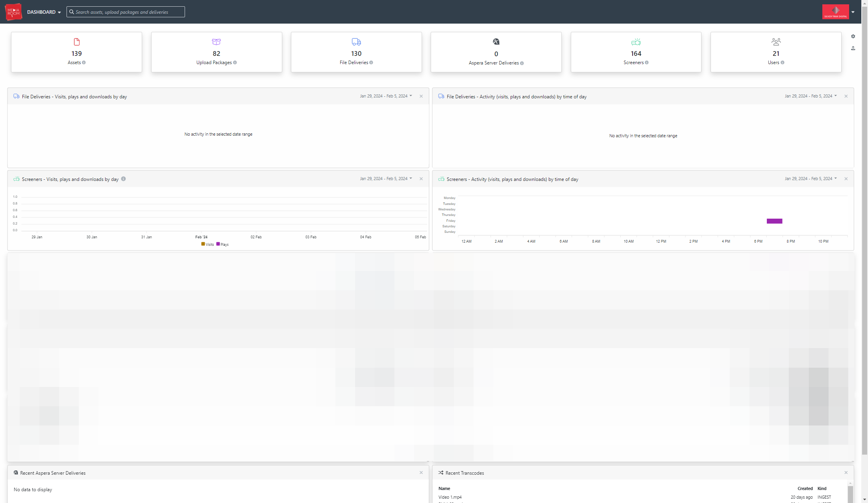This screenshot has width=868, height=503.
Task: Open dashboard settings gear icon
Action: point(853,36)
